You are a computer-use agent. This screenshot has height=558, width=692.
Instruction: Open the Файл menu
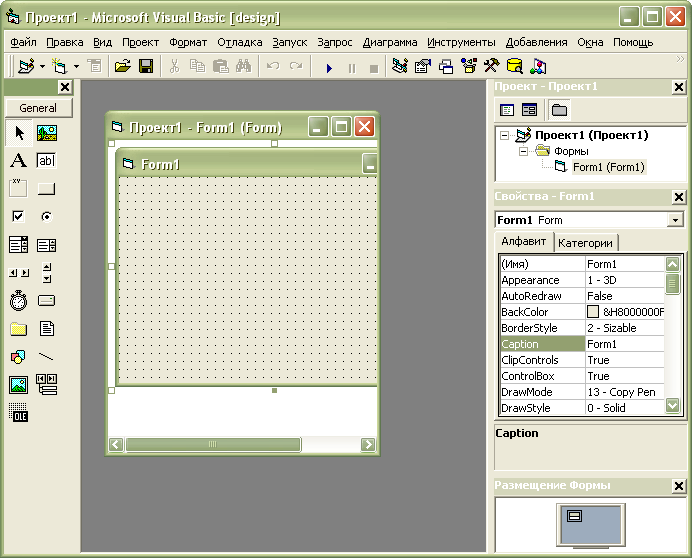pyautogui.click(x=23, y=42)
